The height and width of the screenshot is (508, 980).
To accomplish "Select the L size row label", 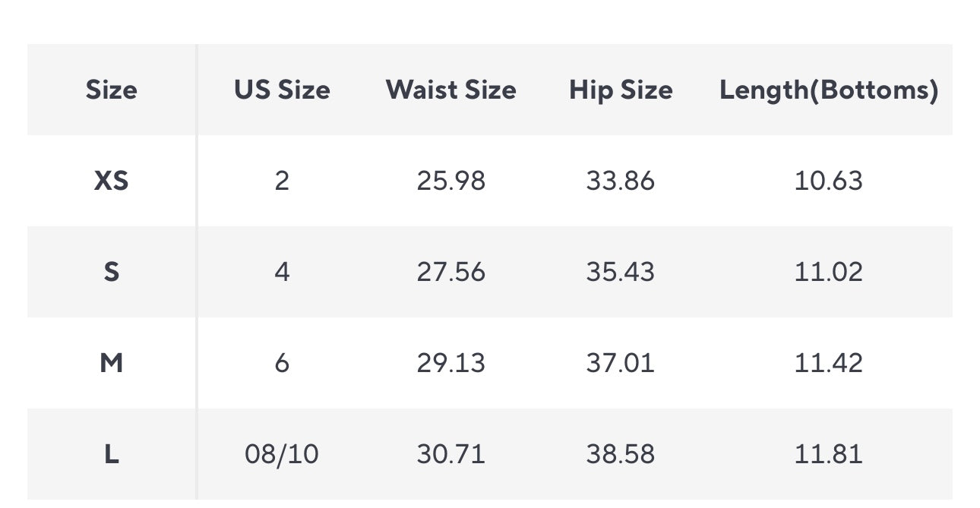I will pyautogui.click(x=111, y=454).
